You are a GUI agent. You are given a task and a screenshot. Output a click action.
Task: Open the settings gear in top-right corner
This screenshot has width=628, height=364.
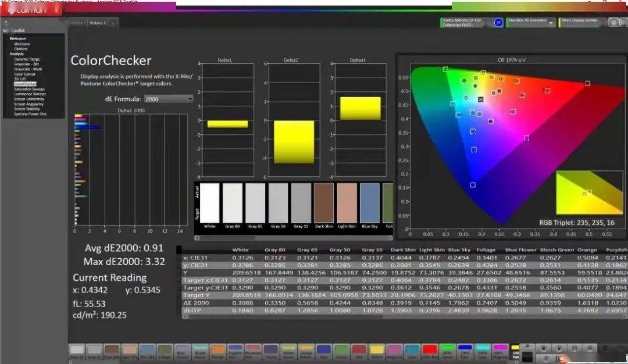[614, 23]
